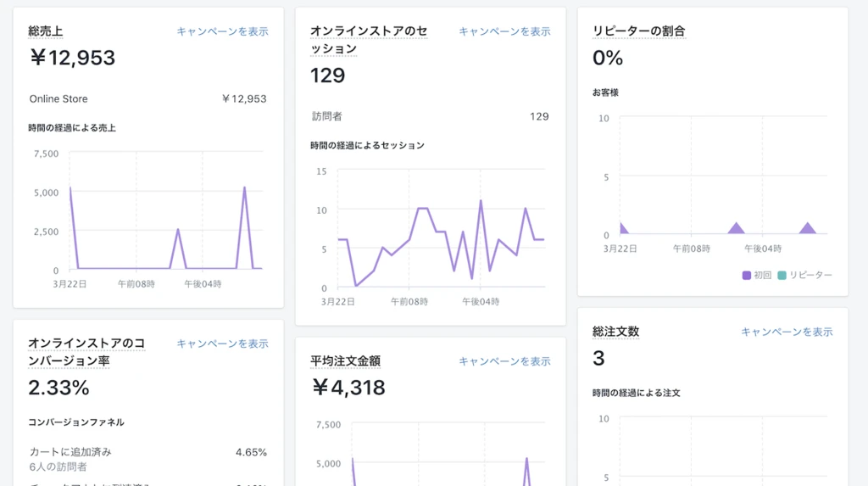Click the 時間の経過による売上 chart heading
The height and width of the screenshot is (486, 868).
tap(72, 128)
